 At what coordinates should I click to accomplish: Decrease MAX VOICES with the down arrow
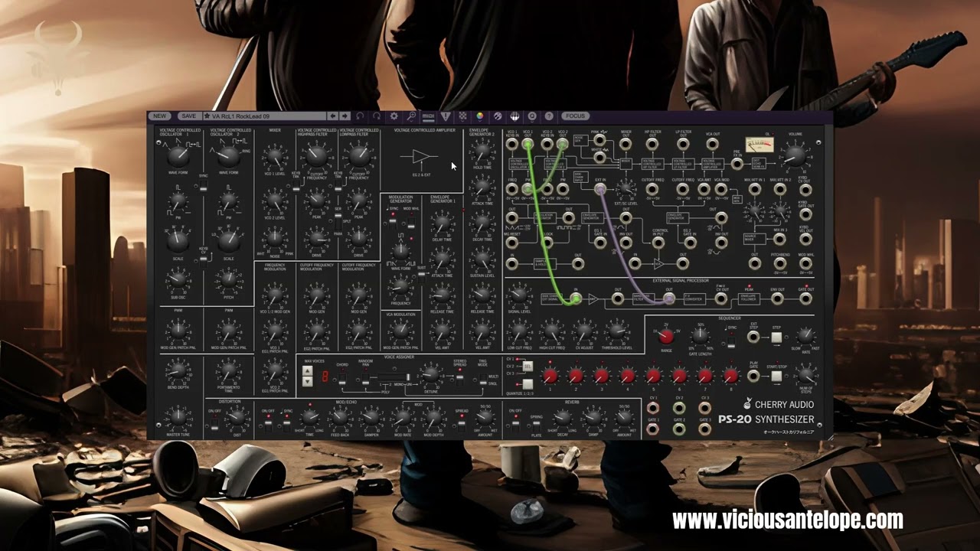pyautogui.click(x=308, y=381)
